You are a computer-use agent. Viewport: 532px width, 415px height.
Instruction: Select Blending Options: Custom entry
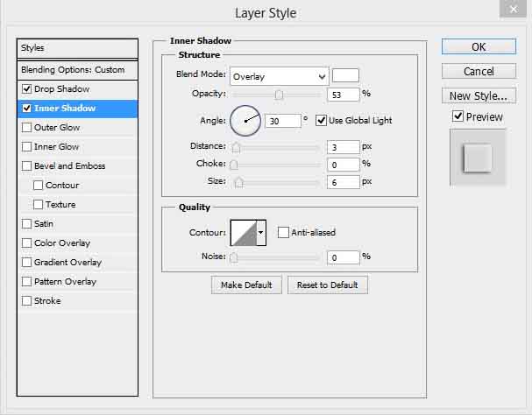pyautogui.click(x=77, y=70)
